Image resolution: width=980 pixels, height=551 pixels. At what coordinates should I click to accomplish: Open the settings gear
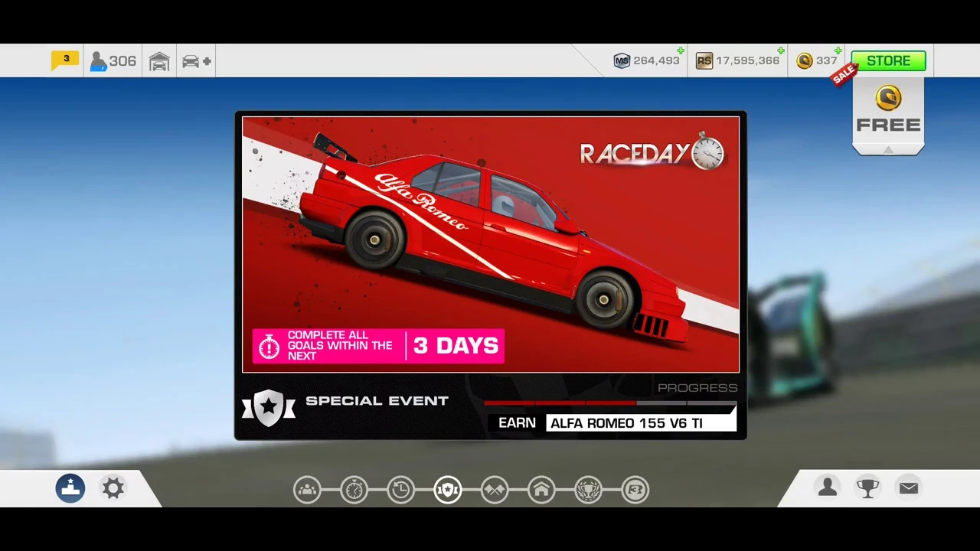pyautogui.click(x=113, y=488)
